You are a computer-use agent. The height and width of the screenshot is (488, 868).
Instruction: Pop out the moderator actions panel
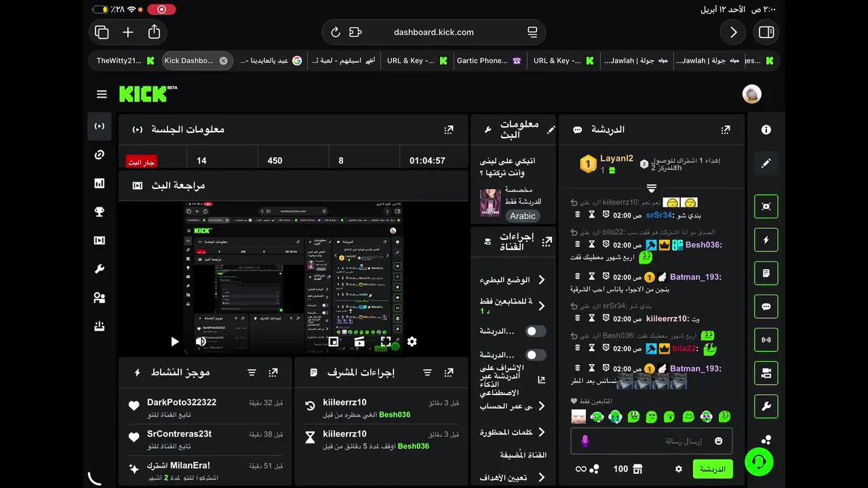tap(448, 372)
